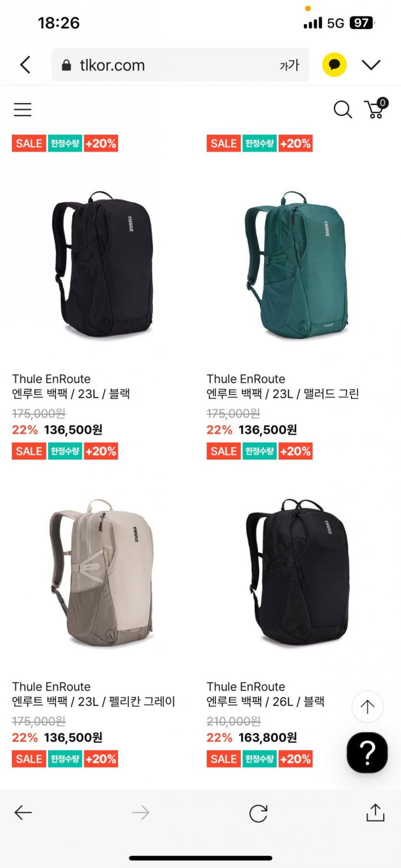This screenshot has width=401, height=868.
Task: Tap the scroll-to-top arrow button
Action: tap(367, 707)
